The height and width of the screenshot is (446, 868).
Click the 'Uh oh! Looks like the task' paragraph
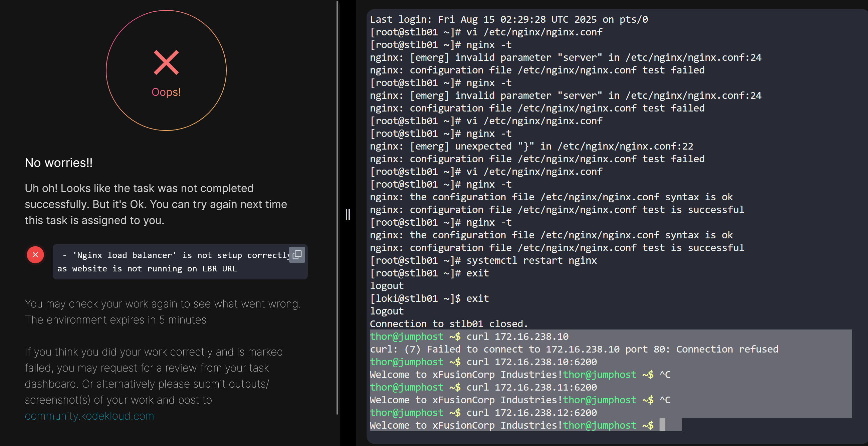pyautogui.click(x=156, y=204)
